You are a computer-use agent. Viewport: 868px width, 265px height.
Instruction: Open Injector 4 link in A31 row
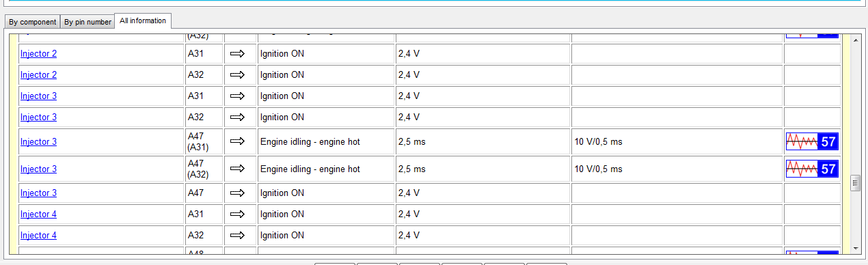click(38, 214)
